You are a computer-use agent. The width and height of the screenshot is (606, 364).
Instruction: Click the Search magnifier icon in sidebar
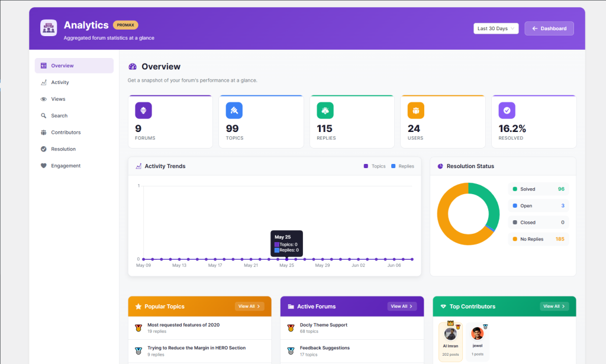(44, 115)
